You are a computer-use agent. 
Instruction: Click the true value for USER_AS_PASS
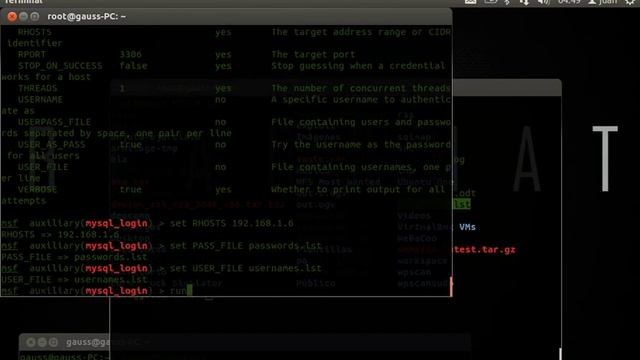click(x=131, y=144)
